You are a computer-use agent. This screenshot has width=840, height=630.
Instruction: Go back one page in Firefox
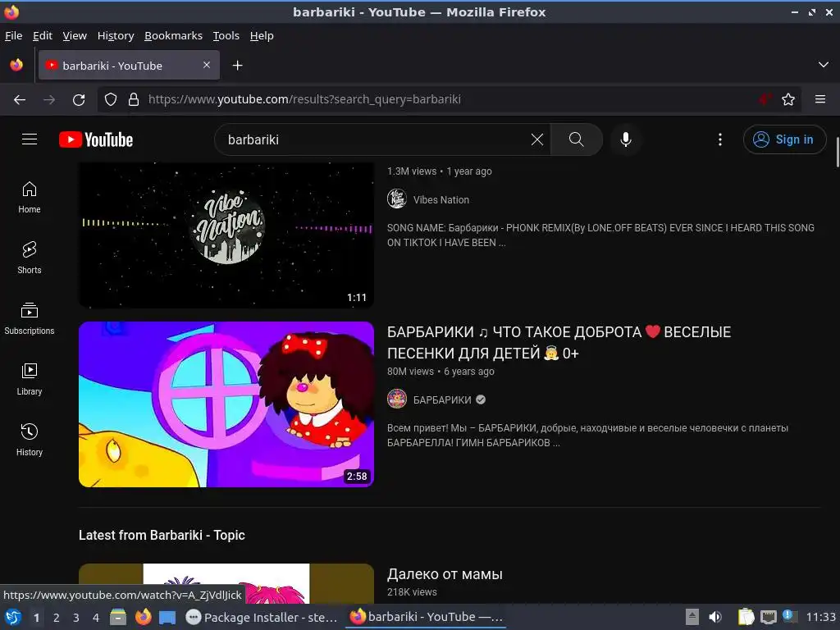click(20, 99)
